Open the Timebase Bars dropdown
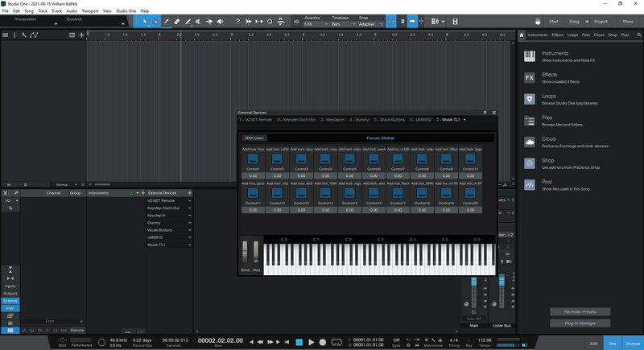Viewport: 644px width, 350px height. [x=344, y=24]
